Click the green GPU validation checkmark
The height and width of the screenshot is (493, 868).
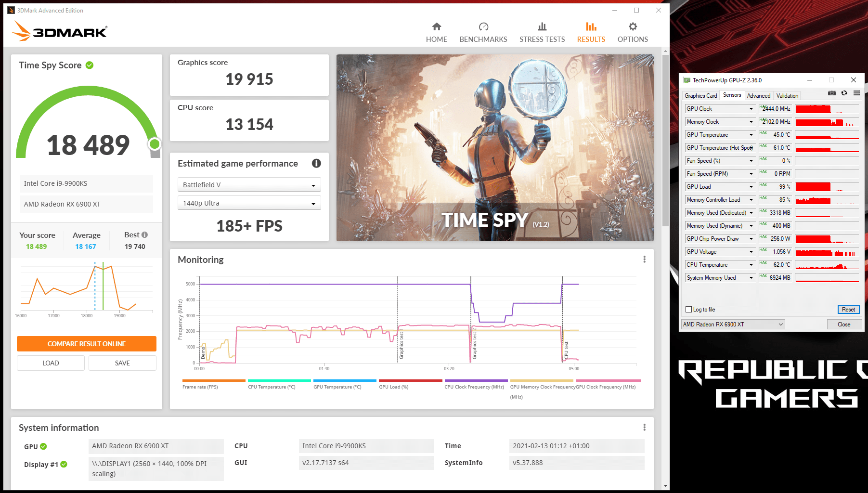point(43,446)
